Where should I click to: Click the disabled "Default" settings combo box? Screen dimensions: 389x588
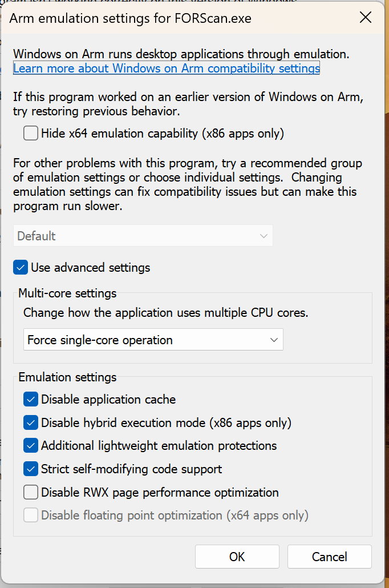pyautogui.click(x=143, y=235)
